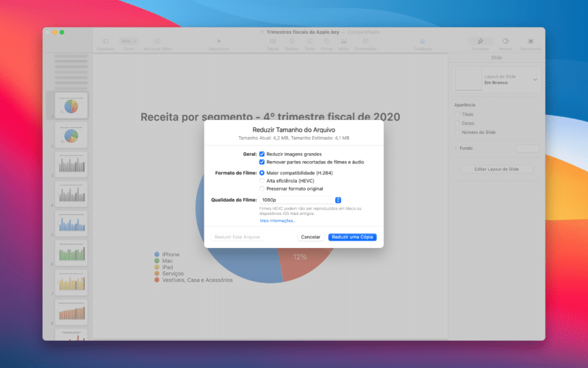Select slide 8 orange bar chart thumbnail
The width and height of the screenshot is (588, 368).
tap(71, 312)
